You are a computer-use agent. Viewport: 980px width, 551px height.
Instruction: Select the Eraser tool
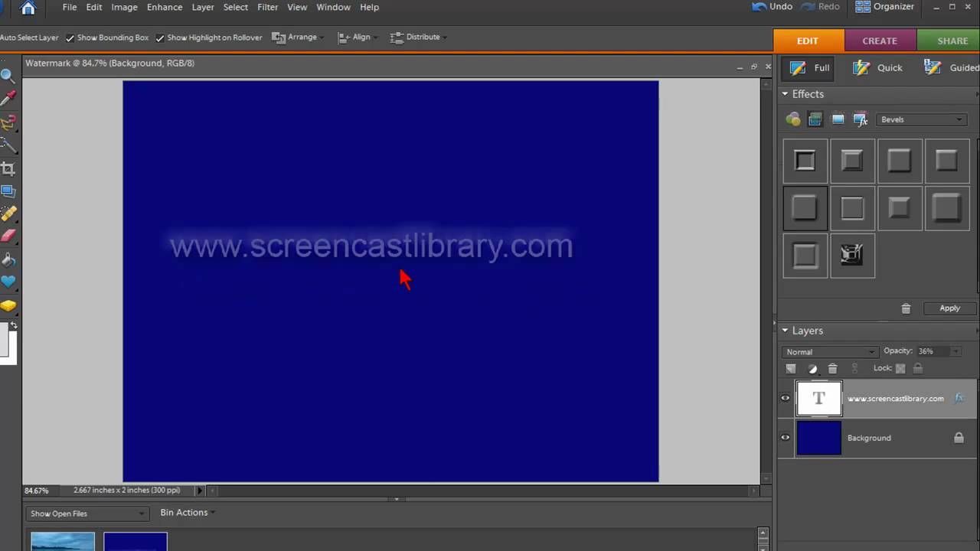tap(8, 236)
